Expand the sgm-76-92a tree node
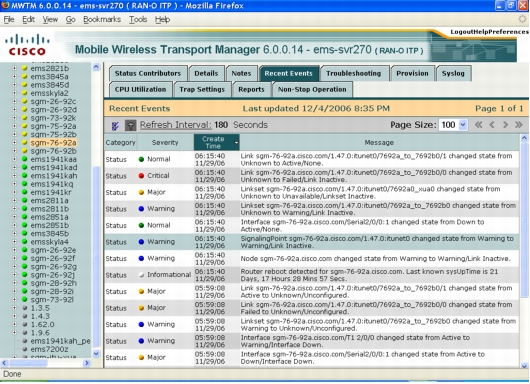 click(x=14, y=143)
